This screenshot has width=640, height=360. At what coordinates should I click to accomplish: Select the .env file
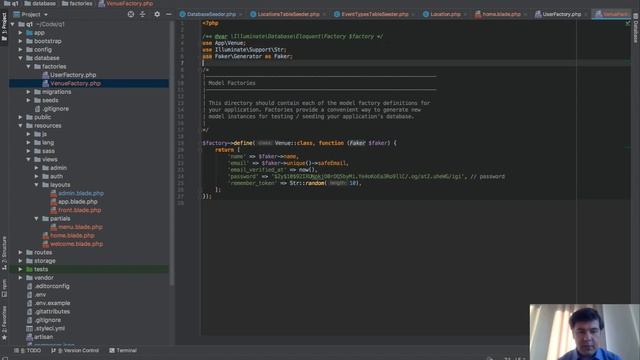point(40,295)
